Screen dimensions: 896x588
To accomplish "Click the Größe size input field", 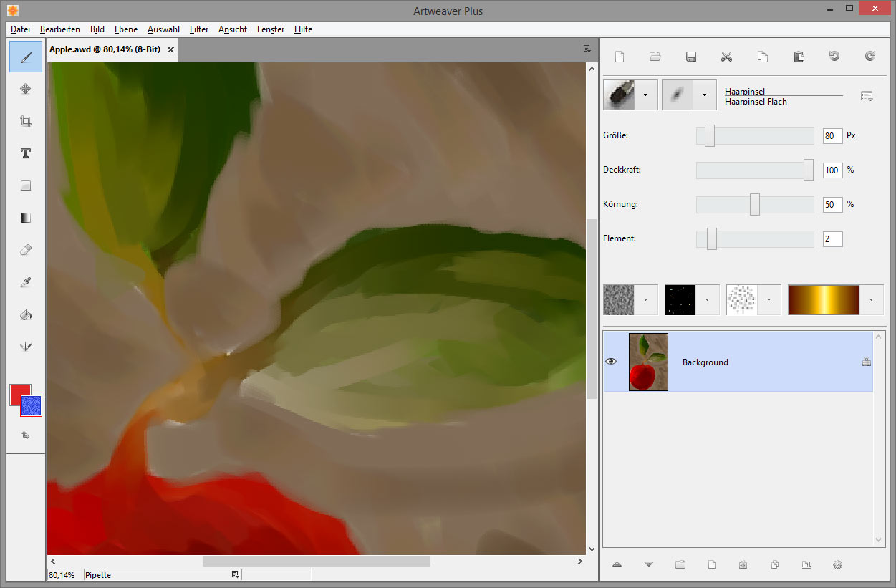I will coord(832,135).
